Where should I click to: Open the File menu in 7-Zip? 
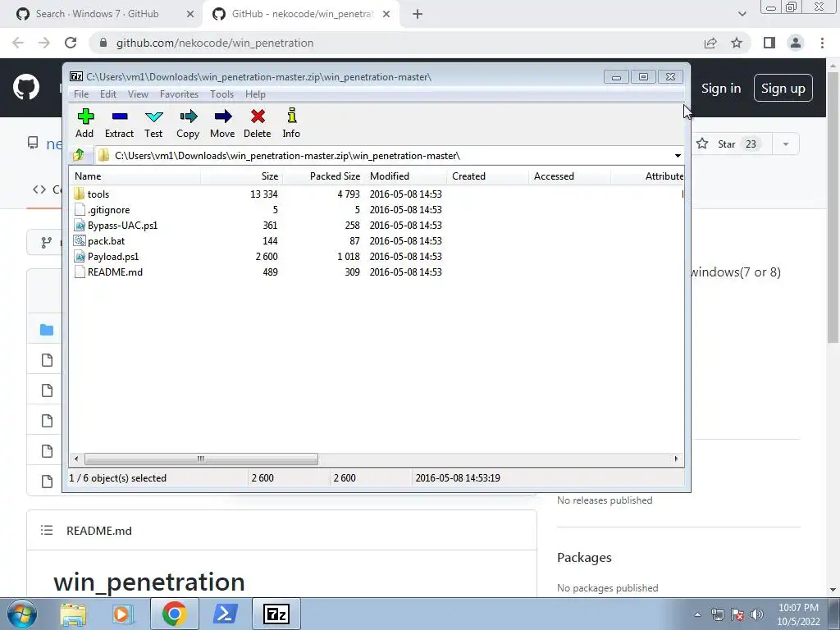pyautogui.click(x=81, y=94)
